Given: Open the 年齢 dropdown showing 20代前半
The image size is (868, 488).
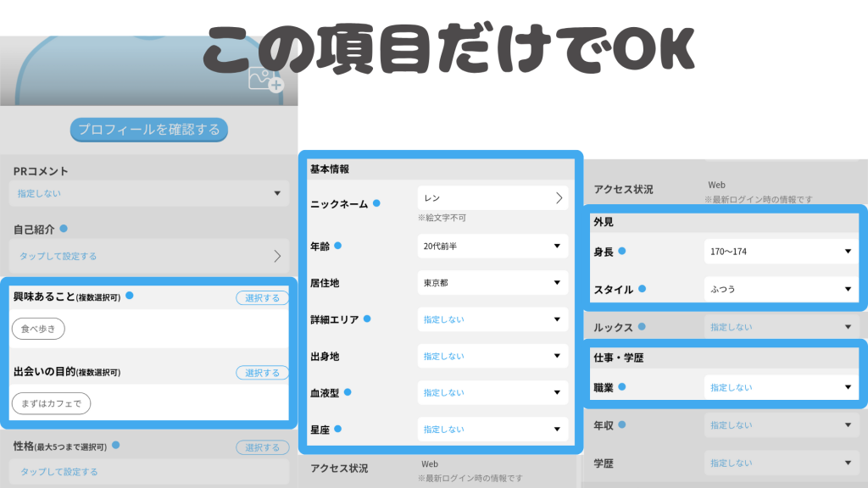Looking at the screenshot, I should pyautogui.click(x=492, y=247).
